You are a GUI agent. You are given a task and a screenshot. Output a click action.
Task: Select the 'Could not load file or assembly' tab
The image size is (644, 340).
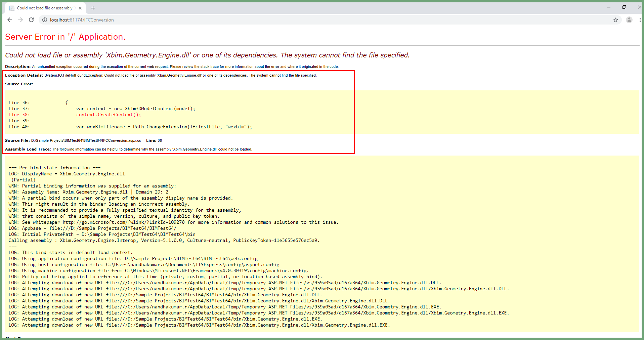coord(44,7)
